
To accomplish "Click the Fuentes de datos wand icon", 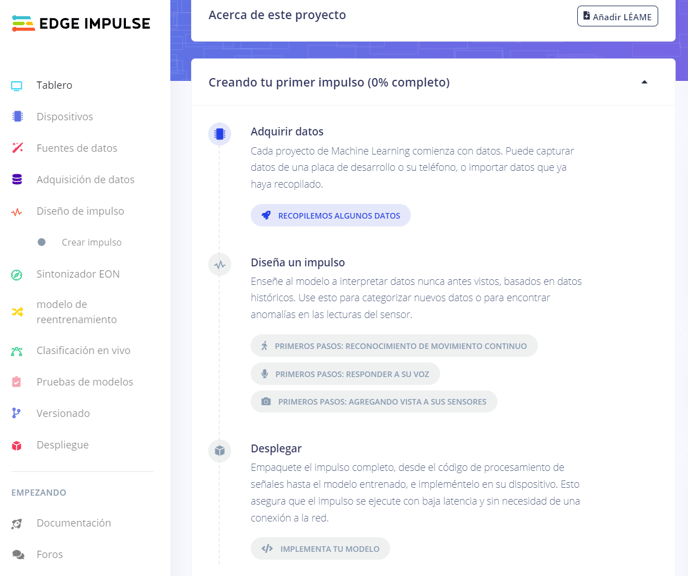I will (18, 148).
